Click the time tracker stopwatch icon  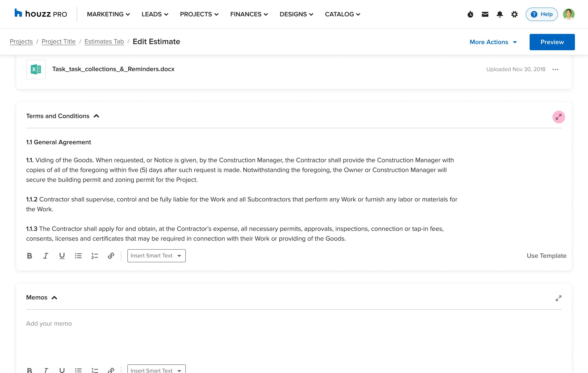pyautogui.click(x=470, y=14)
